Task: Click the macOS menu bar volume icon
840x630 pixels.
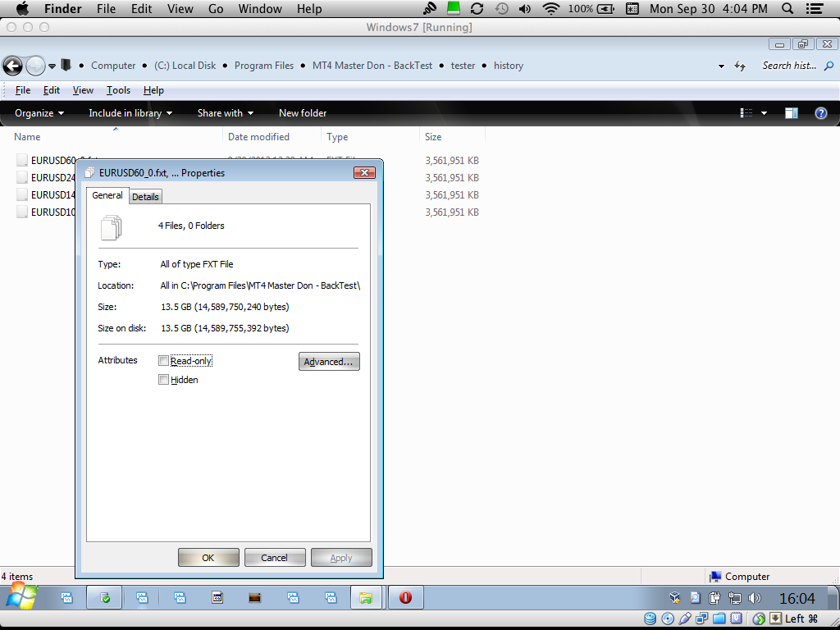Action: click(x=525, y=8)
